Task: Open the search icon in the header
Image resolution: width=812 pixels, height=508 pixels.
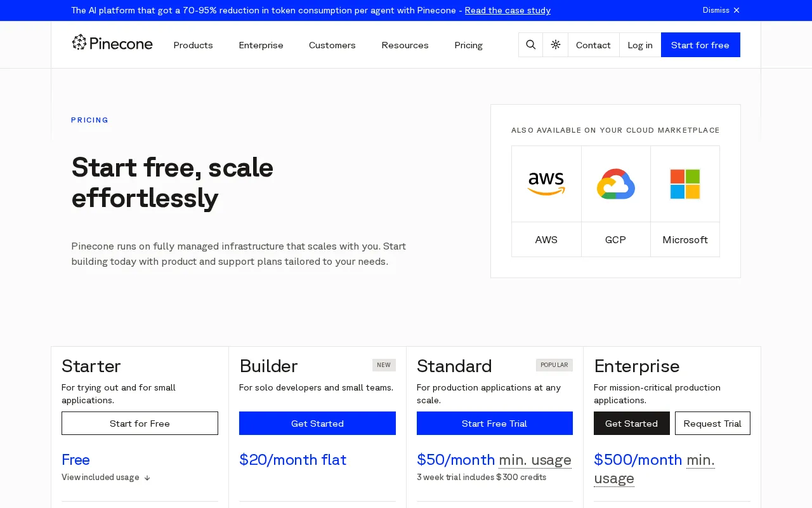Action: tap(531, 45)
